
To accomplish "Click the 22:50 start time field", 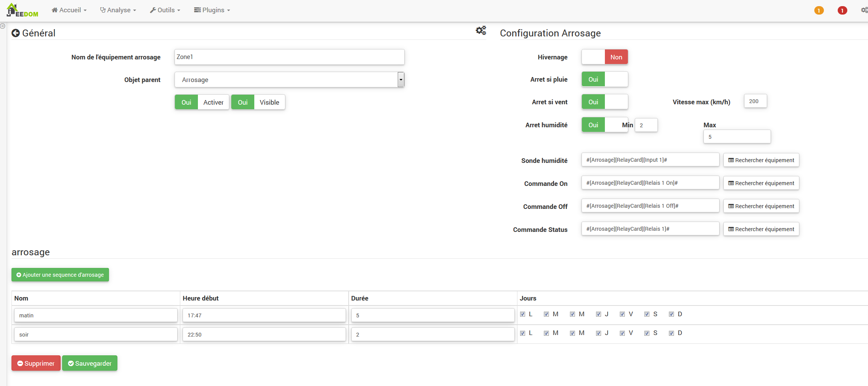I will point(264,335).
